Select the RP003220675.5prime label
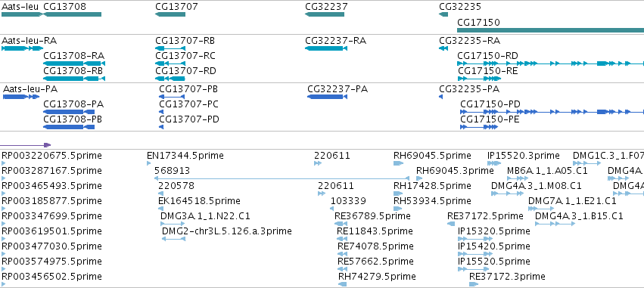This screenshot has height=288, width=644. pos(51,156)
